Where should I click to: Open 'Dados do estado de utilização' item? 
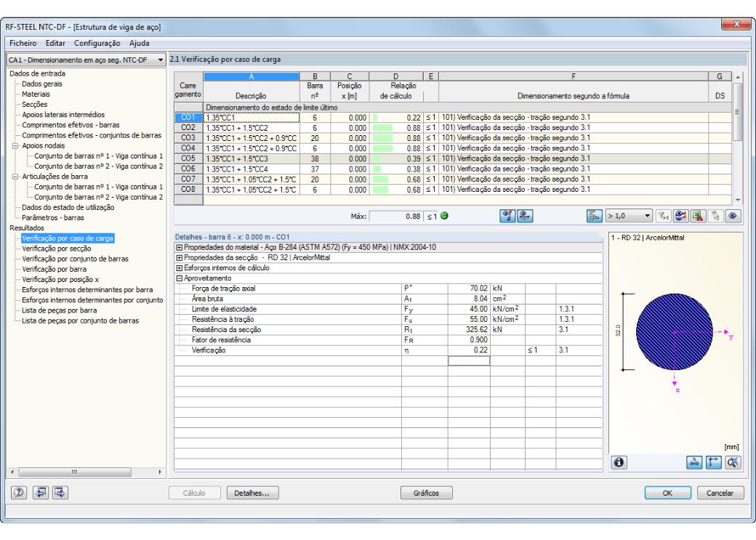[x=68, y=207]
